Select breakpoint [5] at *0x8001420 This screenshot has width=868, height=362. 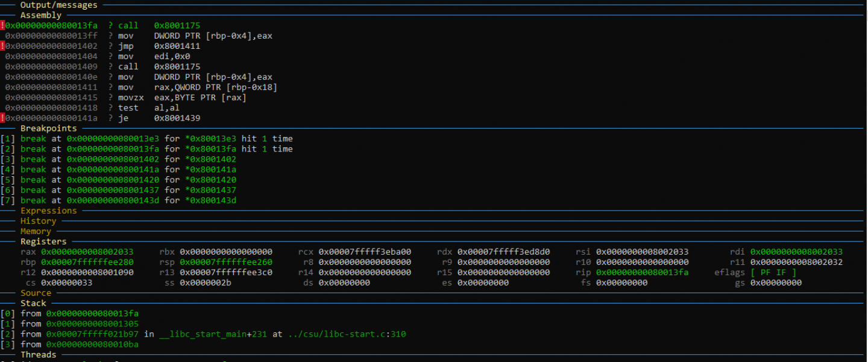coord(118,180)
